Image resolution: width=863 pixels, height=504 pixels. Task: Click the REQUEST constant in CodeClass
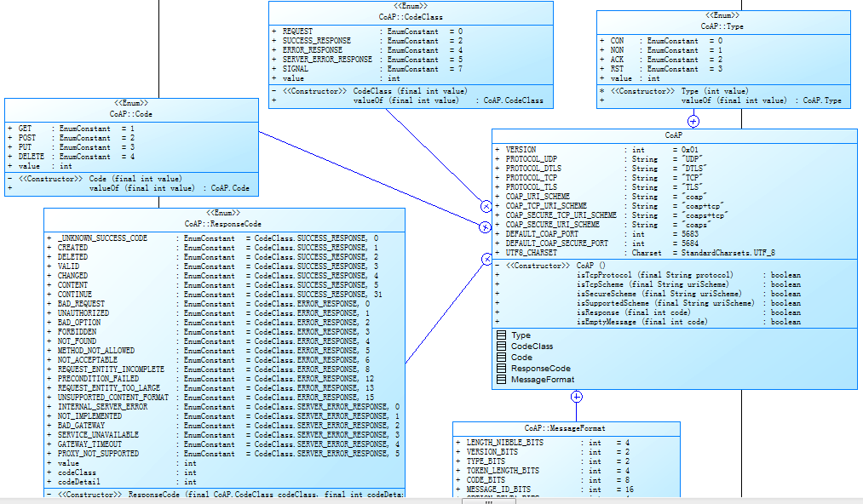click(x=367, y=31)
